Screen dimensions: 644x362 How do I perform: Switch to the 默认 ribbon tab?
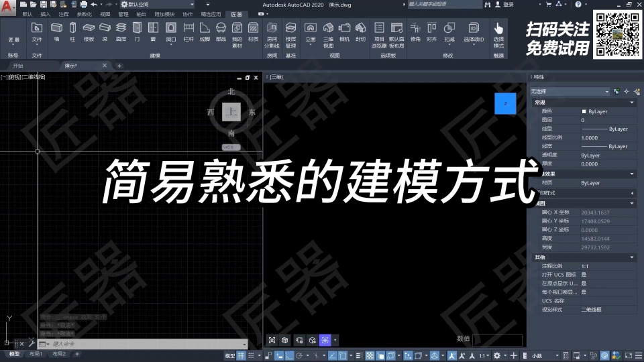[28, 14]
